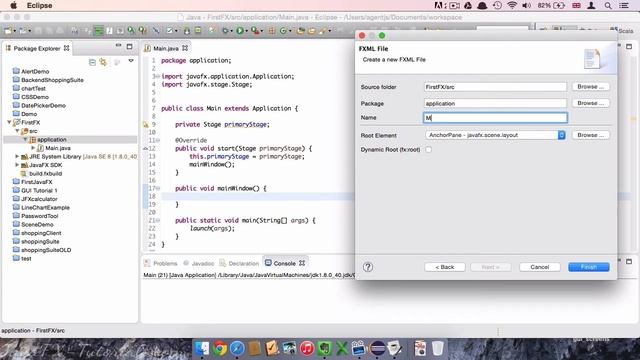The image size is (640, 360).
Task: Click the Cancel button
Action: pos(540,267)
